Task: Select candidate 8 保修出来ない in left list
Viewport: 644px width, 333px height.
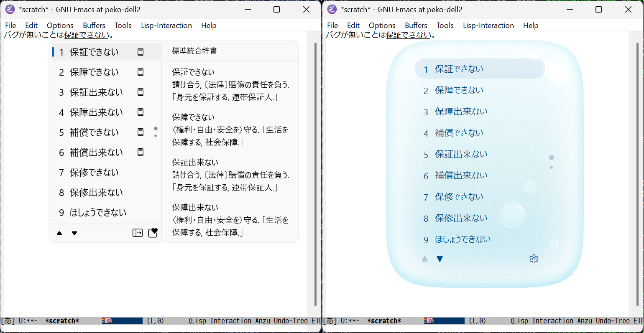Action: pyautogui.click(x=106, y=192)
